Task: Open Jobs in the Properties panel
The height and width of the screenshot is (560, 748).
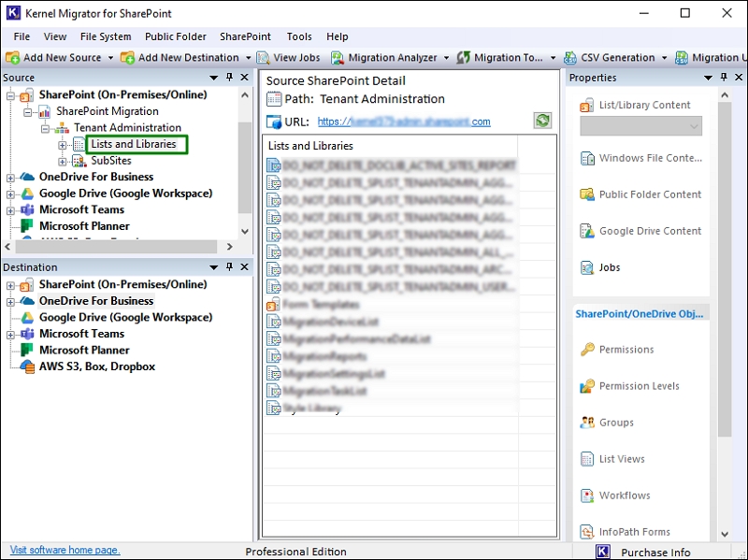Action: (x=609, y=267)
